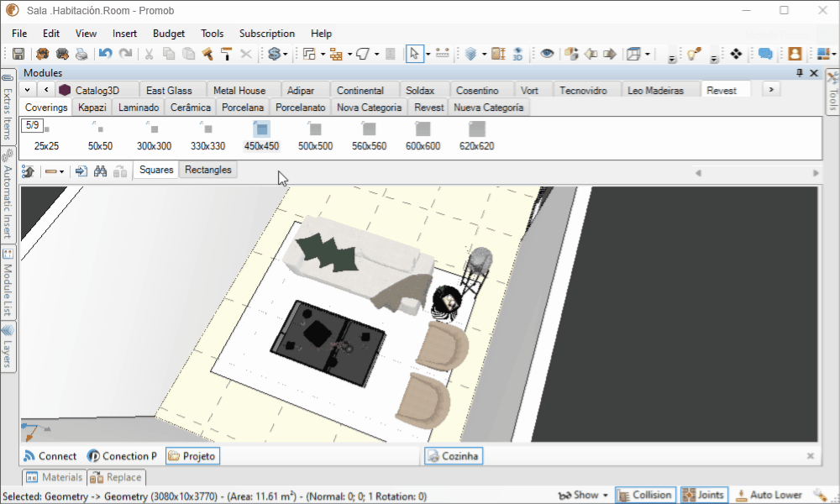Click the user profile icon
This screenshot has width=840, height=504.
pyautogui.click(x=794, y=54)
